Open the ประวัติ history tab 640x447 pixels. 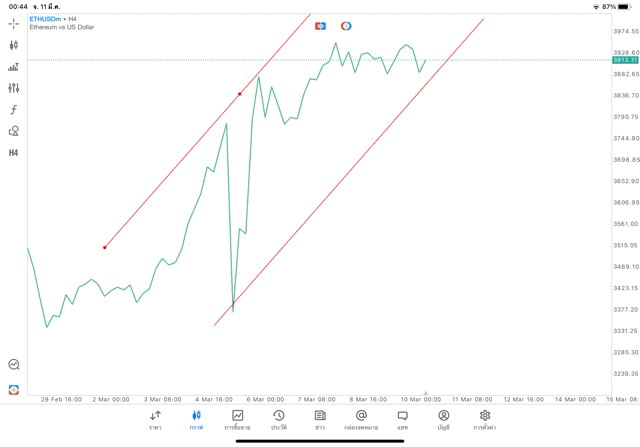(x=278, y=419)
